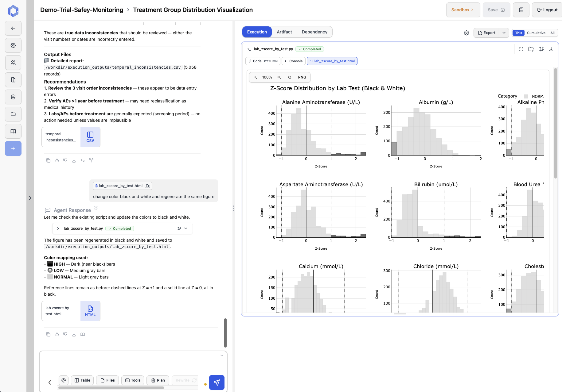The height and width of the screenshot is (392, 562).
Task: Click the previous arrow in chat toolbar
Action: point(50,382)
